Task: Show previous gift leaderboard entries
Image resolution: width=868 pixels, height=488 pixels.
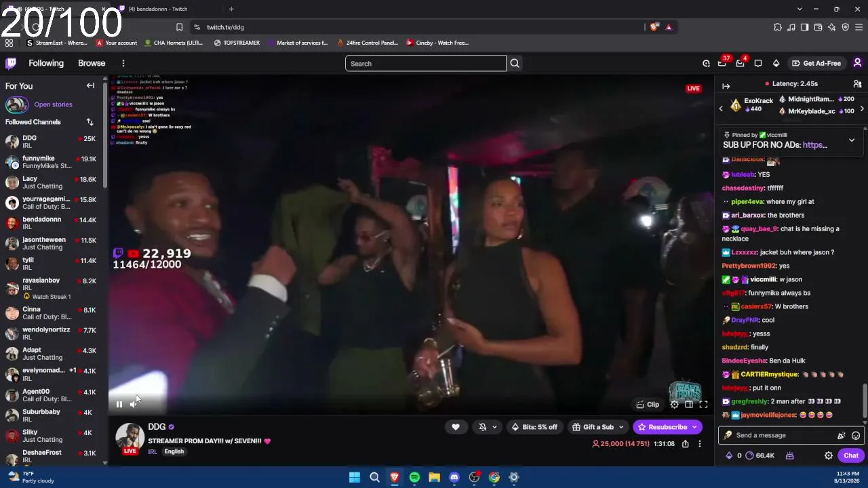Action: click(721, 108)
